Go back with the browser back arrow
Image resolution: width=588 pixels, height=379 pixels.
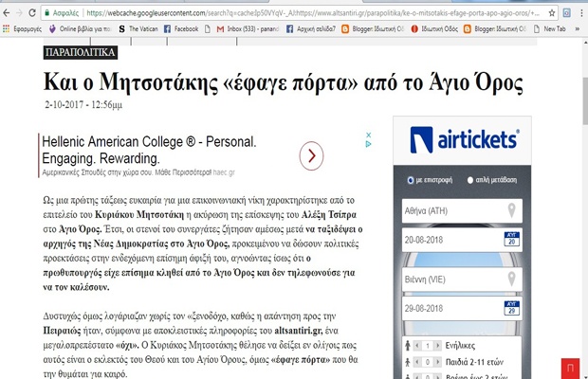[x=6, y=13]
